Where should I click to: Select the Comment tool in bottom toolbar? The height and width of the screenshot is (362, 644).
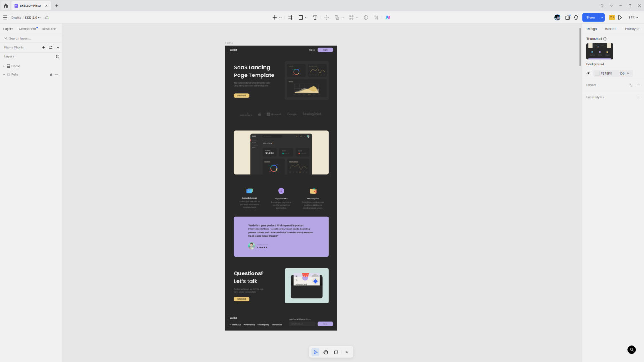coord(336,352)
